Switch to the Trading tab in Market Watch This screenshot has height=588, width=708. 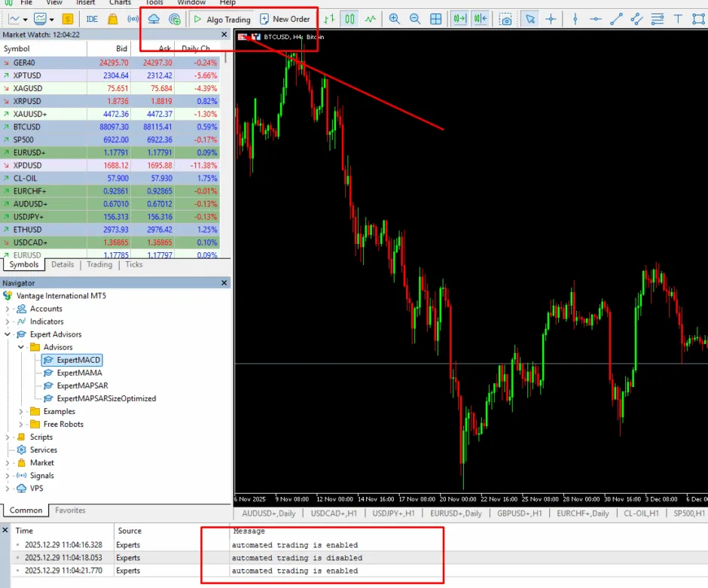pyautogui.click(x=99, y=264)
